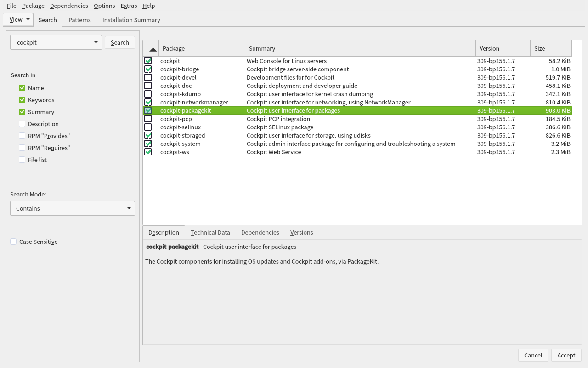This screenshot has width=588, height=368.
Task: Open the Options menu
Action: pyautogui.click(x=104, y=6)
